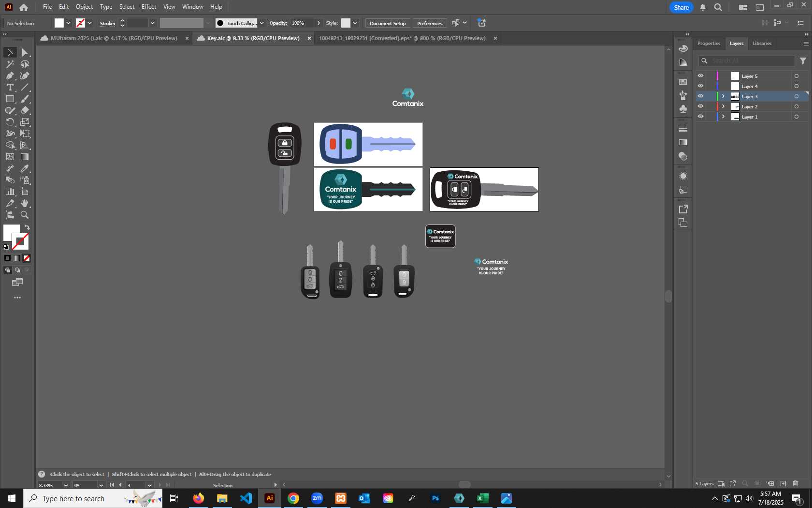Open the Window menu
This screenshot has width=812, height=508.
coord(192,7)
